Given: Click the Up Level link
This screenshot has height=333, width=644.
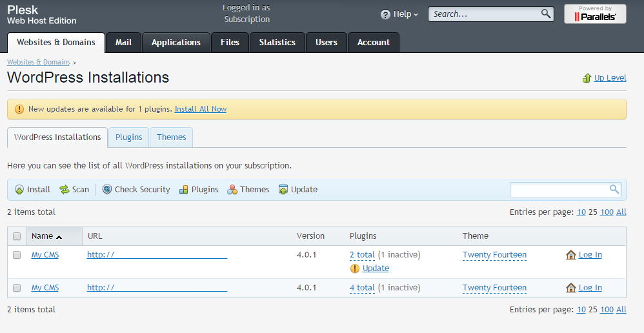Looking at the screenshot, I should point(610,78).
